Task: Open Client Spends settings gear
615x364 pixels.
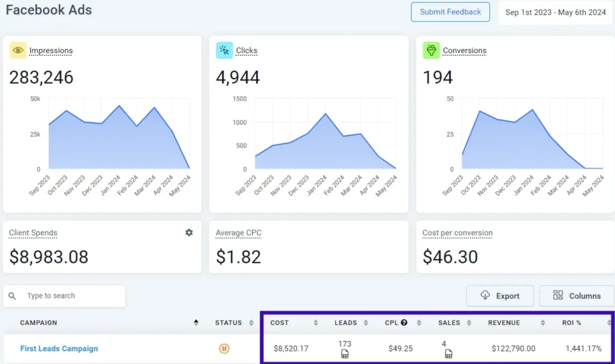Action: [x=189, y=232]
